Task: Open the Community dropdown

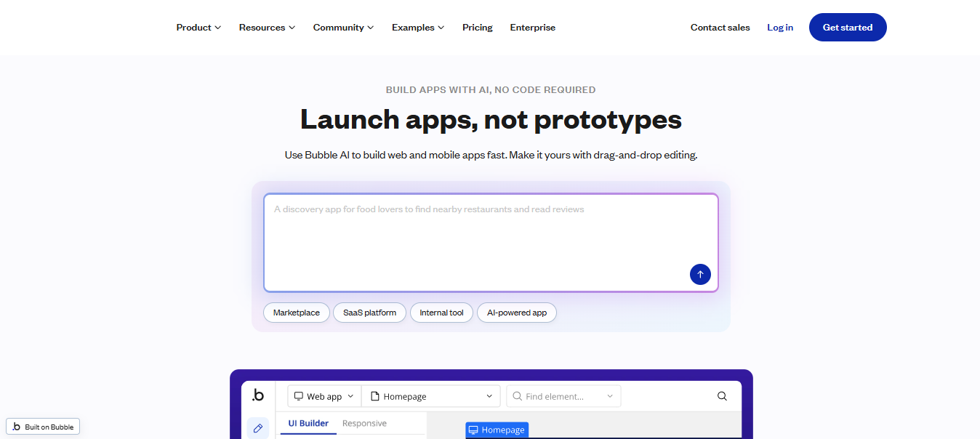Action: coord(343,28)
